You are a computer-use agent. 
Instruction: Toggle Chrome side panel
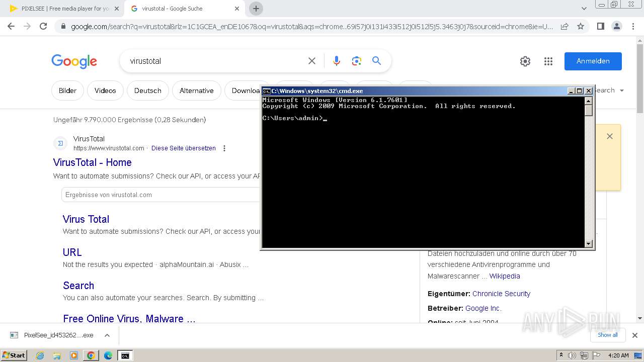pos(600,26)
